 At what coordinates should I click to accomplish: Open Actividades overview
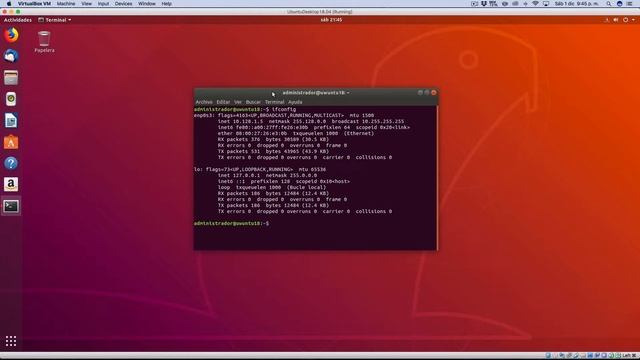click(x=18, y=20)
